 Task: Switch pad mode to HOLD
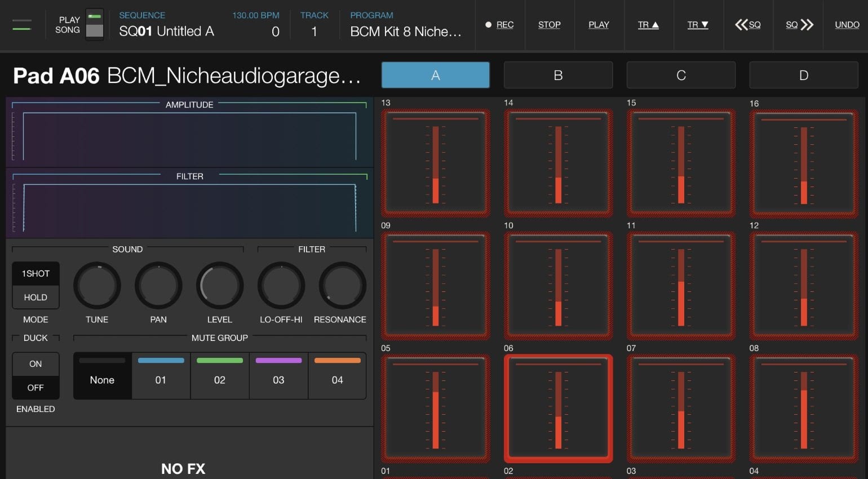click(35, 297)
